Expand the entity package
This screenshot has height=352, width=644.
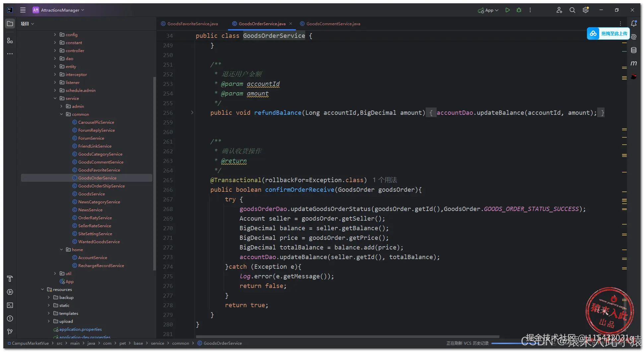pos(55,66)
